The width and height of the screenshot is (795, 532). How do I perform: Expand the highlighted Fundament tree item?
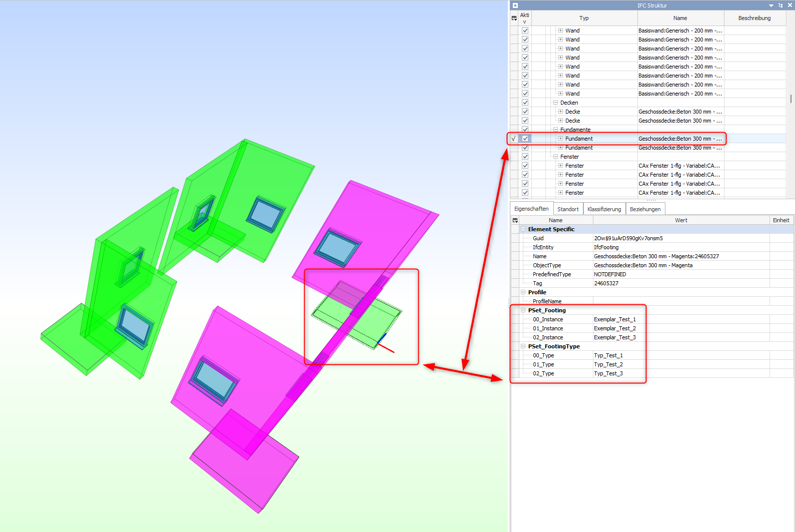[560, 139]
